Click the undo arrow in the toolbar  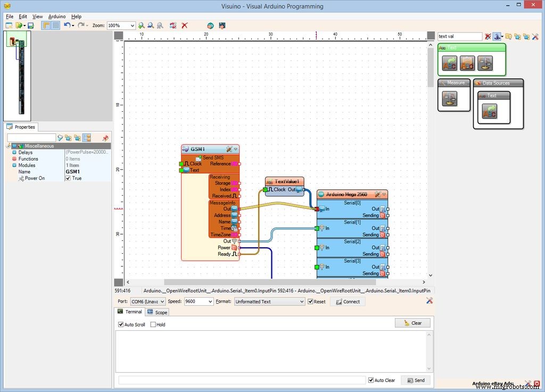[x=67, y=25]
